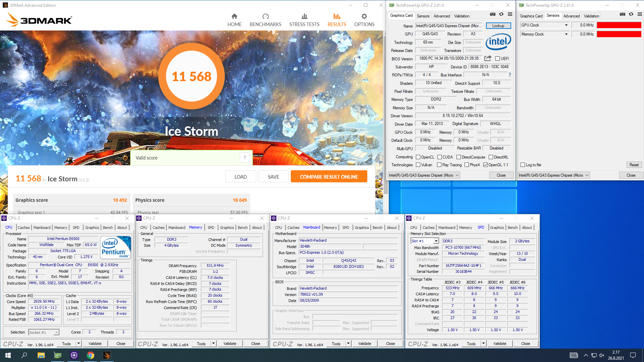The image size is (644, 362).
Task: Click screenshot camera icon in first GPU-Z window
Action: pyautogui.click(x=492, y=14)
